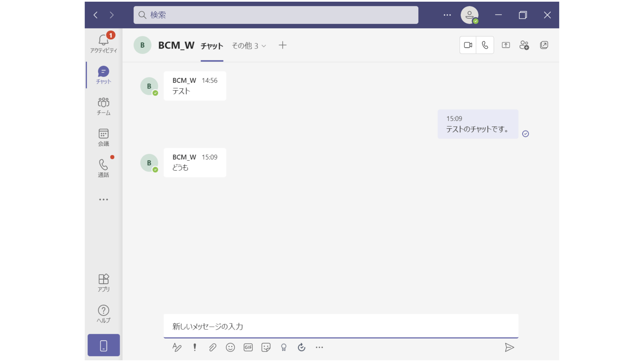Open the アクティビティ activity feed

(103, 44)
